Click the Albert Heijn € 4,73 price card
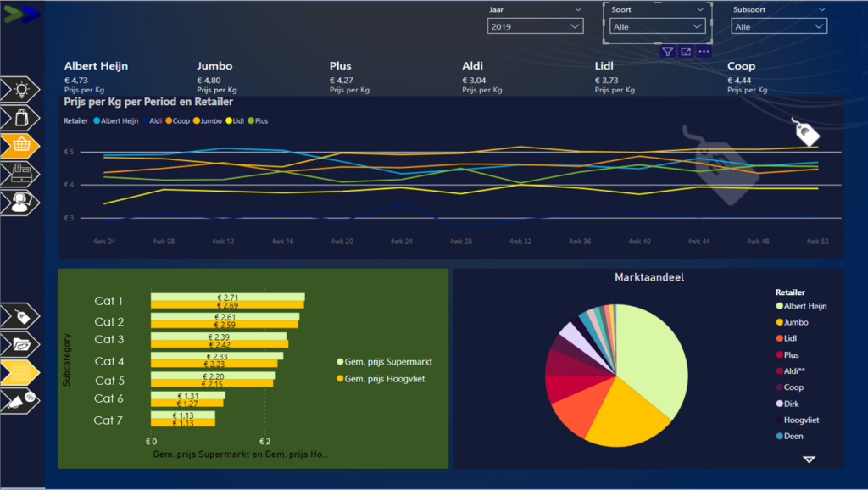The image size is (868, 490). pyautogui.click(x=97, y=77)
